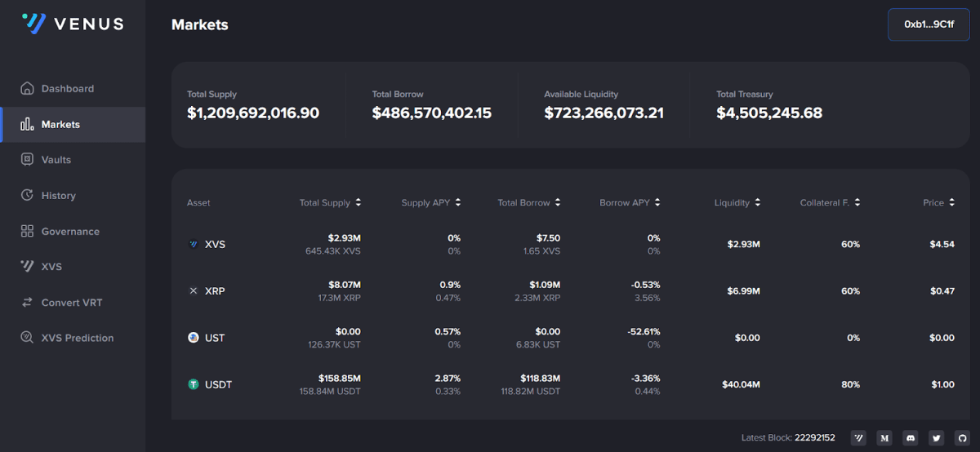This screenshot has width=980, height=452.
Task: Open the Medium footer icon
Action: 884,438
